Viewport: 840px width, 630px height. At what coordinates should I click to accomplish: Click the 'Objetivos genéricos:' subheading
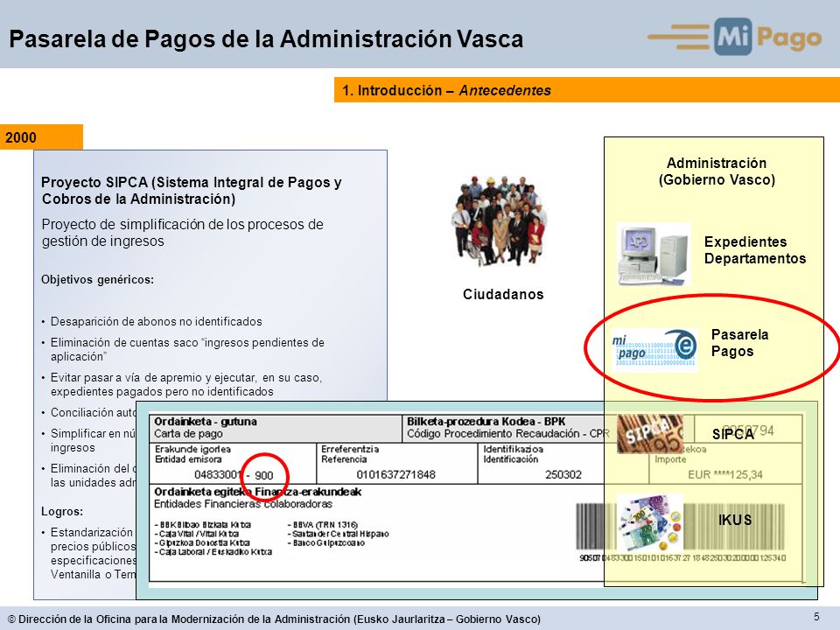click(97, 280)
